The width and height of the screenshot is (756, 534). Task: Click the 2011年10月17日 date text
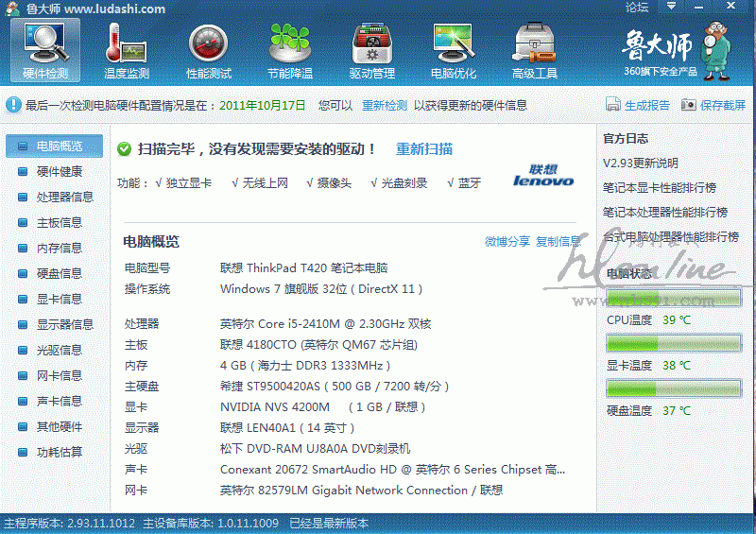click(263, 105)
